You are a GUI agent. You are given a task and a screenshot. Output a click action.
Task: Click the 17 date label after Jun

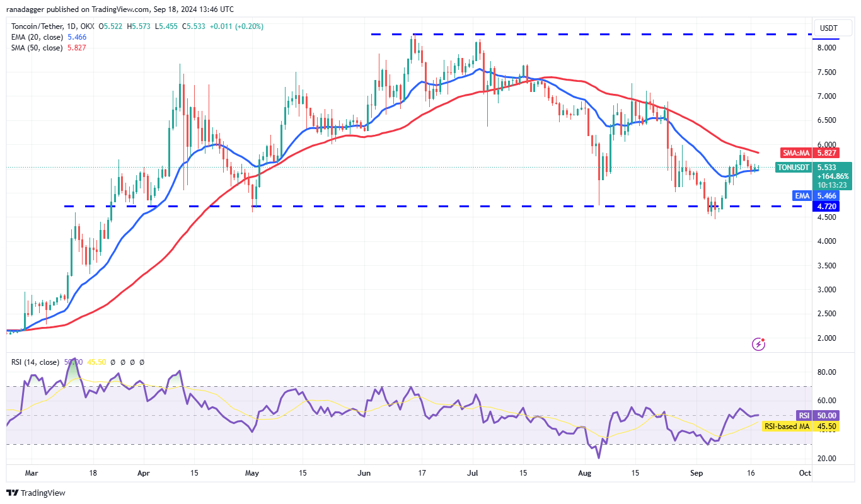pyautogui.click(x=422, y=472)
